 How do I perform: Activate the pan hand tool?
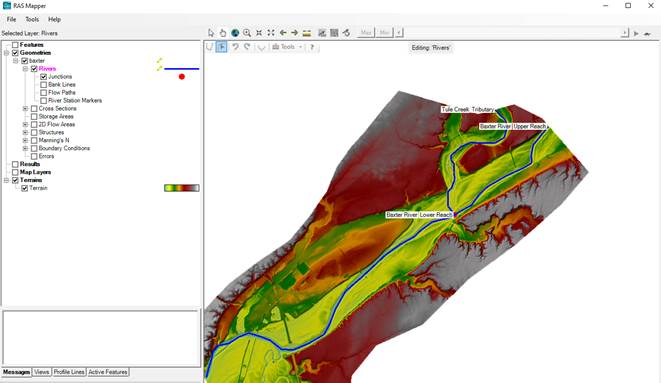pos(223,33)
